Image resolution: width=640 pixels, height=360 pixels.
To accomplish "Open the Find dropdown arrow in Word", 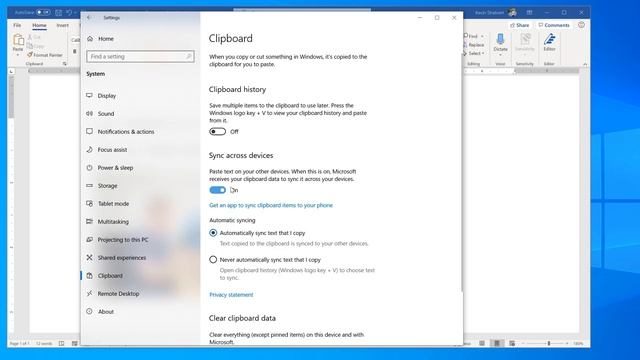I will 482,36.
